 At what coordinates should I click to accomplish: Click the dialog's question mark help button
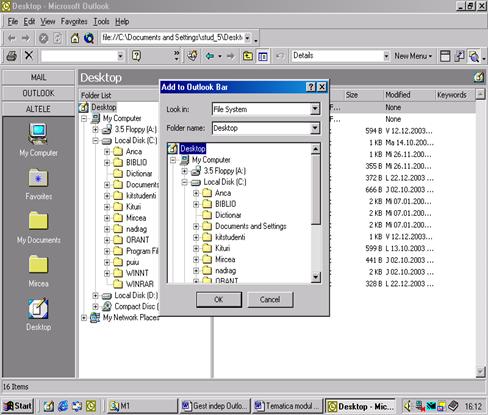pos(311,87)
